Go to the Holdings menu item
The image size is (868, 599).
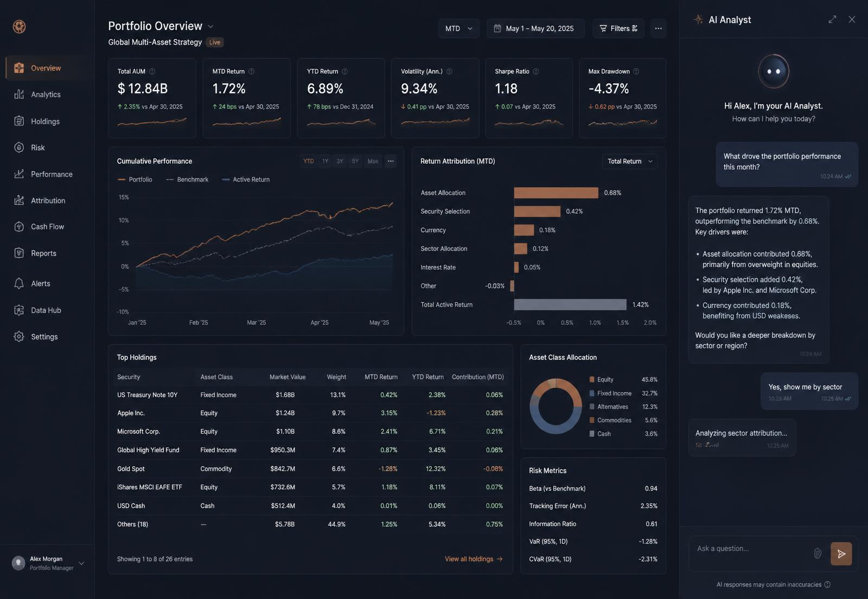(46, 121)
